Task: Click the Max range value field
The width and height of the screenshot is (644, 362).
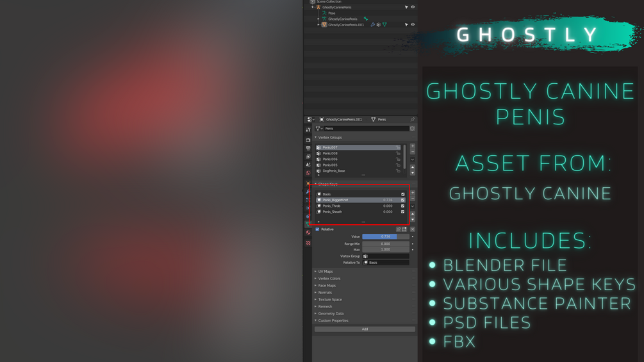Action: 386,249
